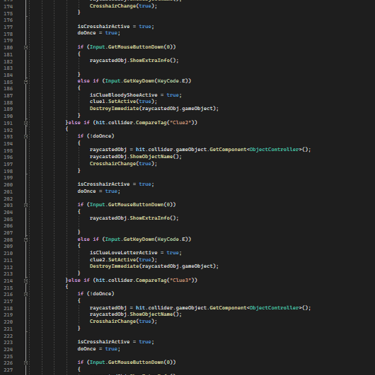Click the "Clue2" string in CompareTag

pos(180,123)
